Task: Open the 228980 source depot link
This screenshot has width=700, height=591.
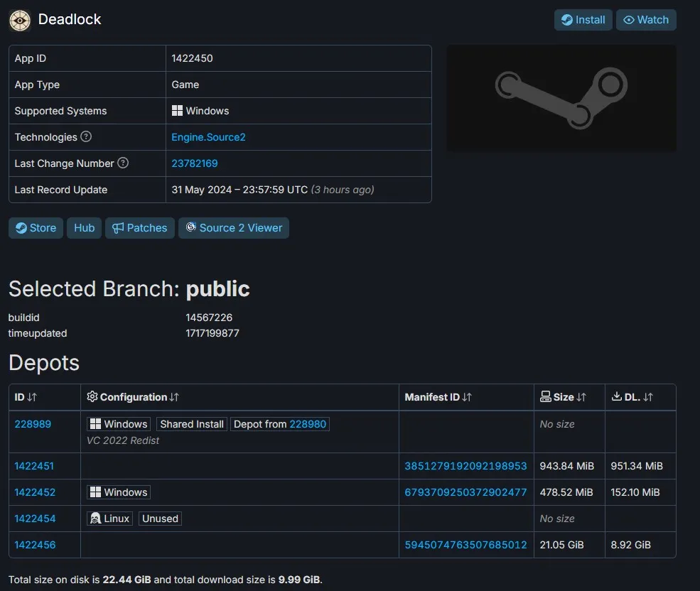Action: (x=308, y=424)
